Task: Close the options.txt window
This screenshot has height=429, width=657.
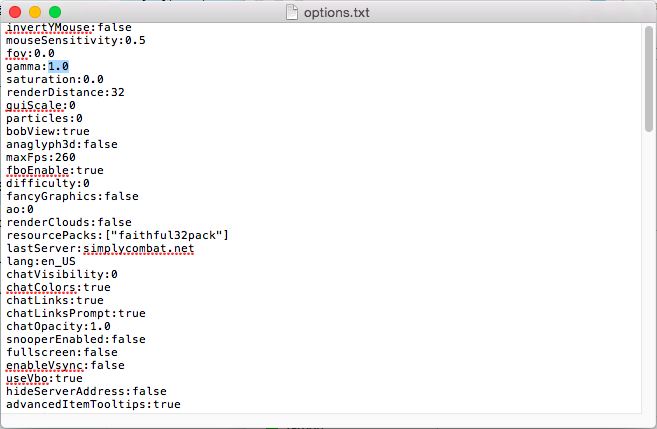Action: (15, 11)
